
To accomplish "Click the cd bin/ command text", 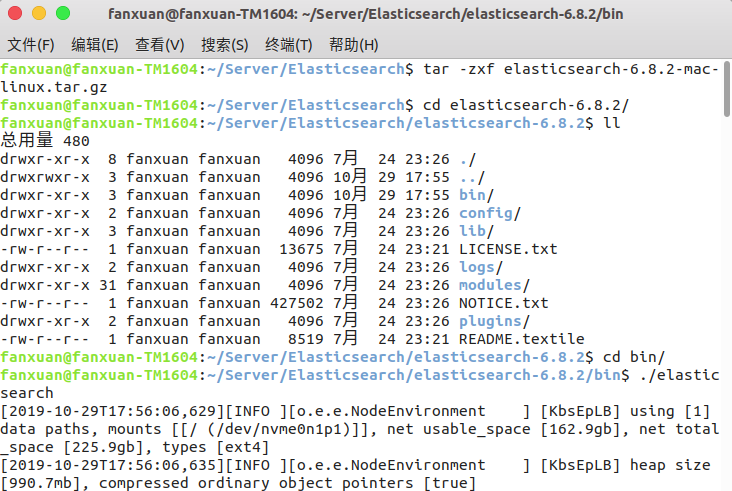I will pyautogui.click(x=633, y=358).
